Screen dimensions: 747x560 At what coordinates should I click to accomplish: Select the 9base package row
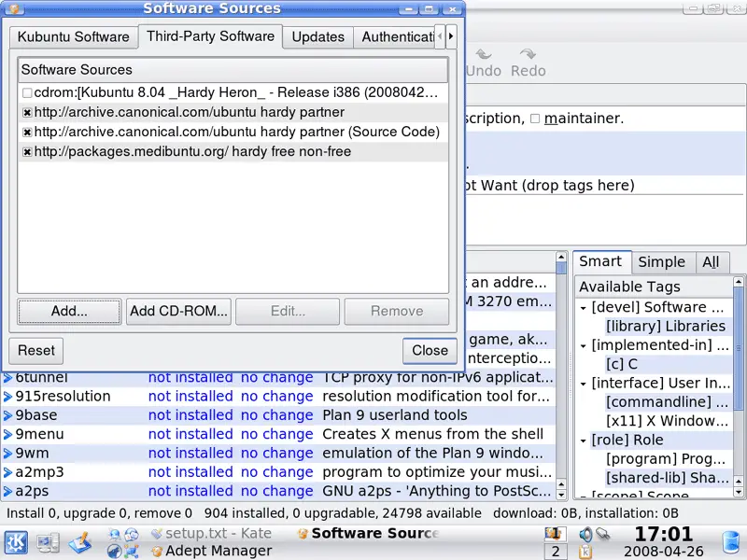click(278, 415)
